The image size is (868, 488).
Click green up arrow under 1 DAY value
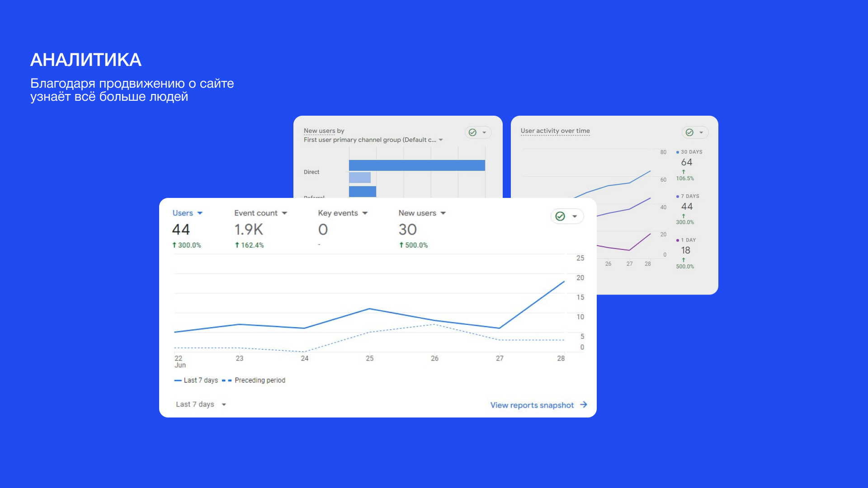tap(684, 260)
